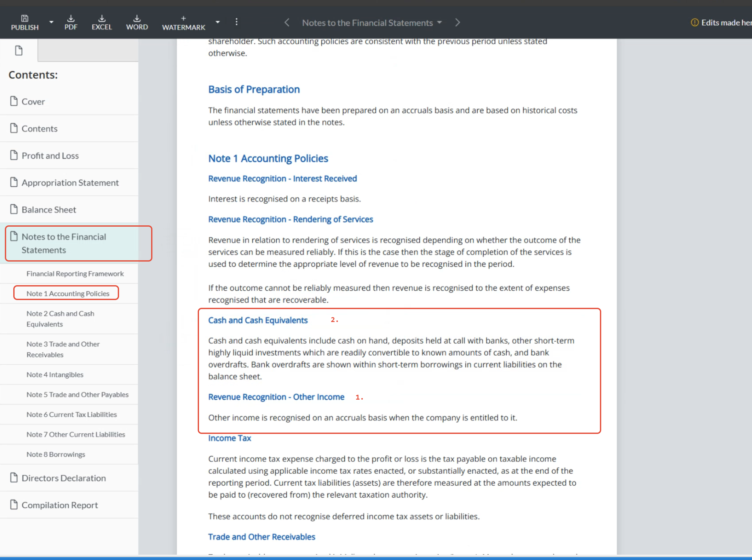Select Profit and Loss in sidebar
Image resolution: width=752 pixels, height=560 pixels.
(x=50, y=156)
